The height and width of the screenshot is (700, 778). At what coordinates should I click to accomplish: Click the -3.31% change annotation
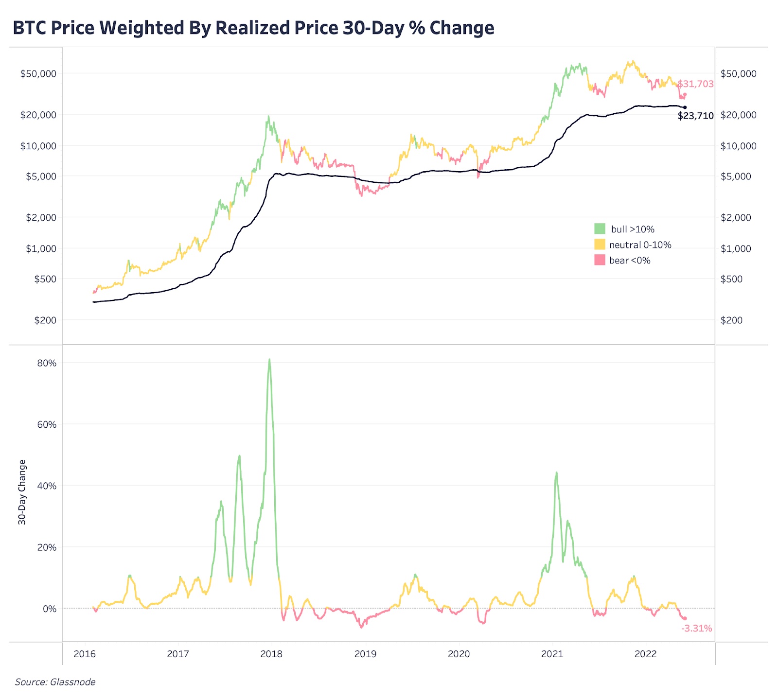point(696,628)
